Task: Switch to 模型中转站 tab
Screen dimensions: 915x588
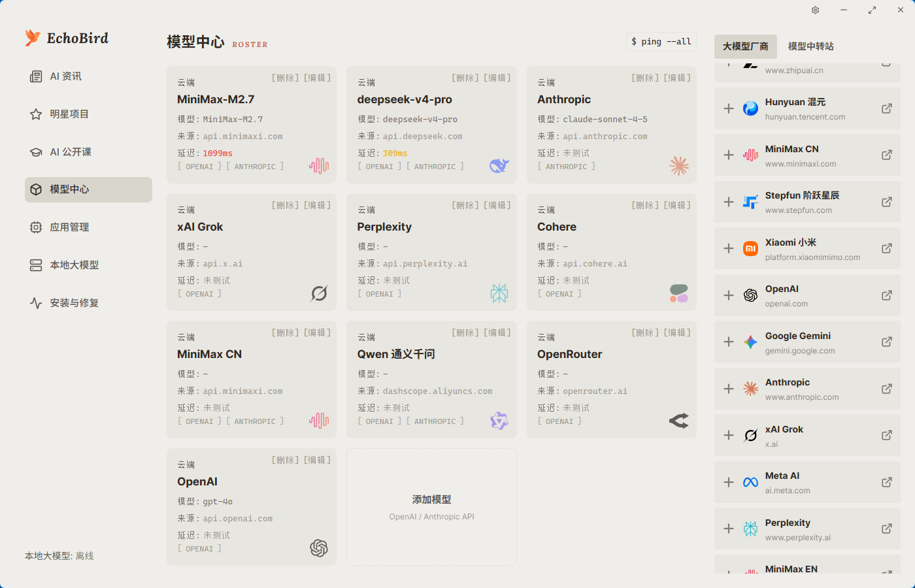Action: [811, 46]
